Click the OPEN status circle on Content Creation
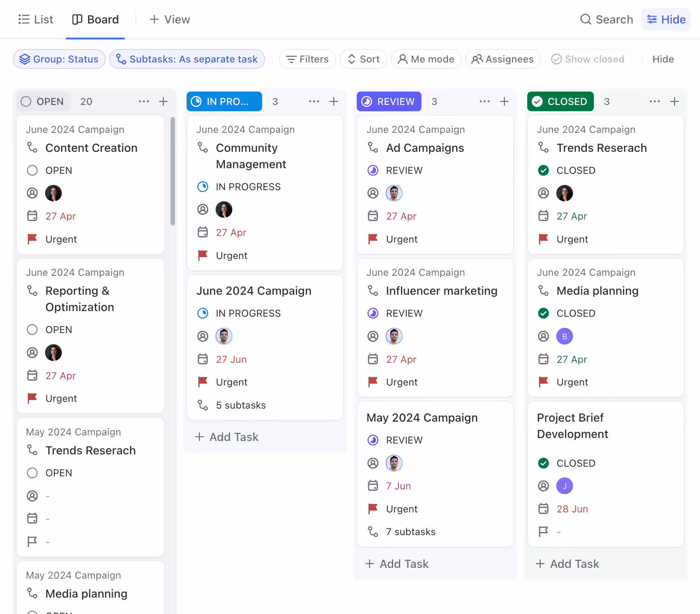Viewport: 700px width, 614px height. click(32, 170)
